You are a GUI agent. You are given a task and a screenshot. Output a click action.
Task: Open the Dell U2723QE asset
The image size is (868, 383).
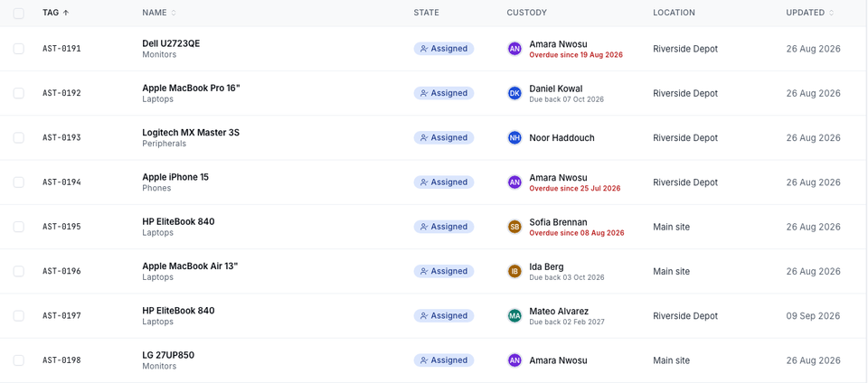[171, 43]
